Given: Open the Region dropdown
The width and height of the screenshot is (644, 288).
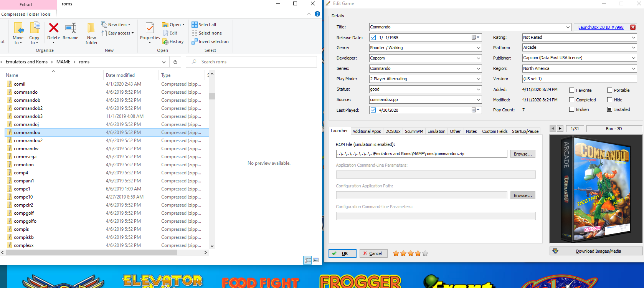Looking at the screenshot, I should 634,69.
